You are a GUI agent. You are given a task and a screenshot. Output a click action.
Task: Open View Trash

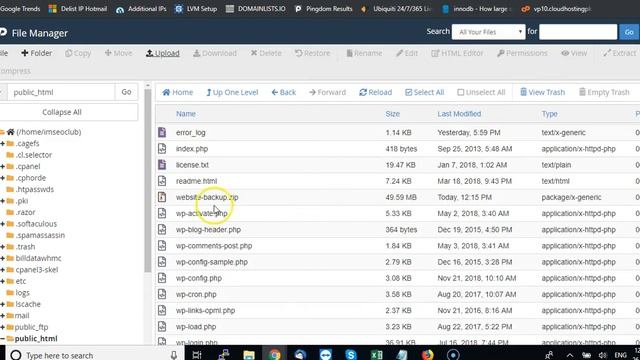[542, 92]
